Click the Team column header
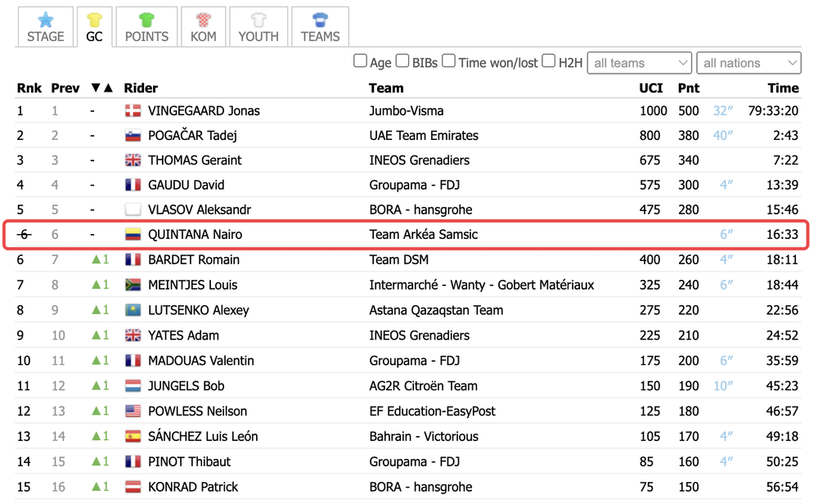 386,88
